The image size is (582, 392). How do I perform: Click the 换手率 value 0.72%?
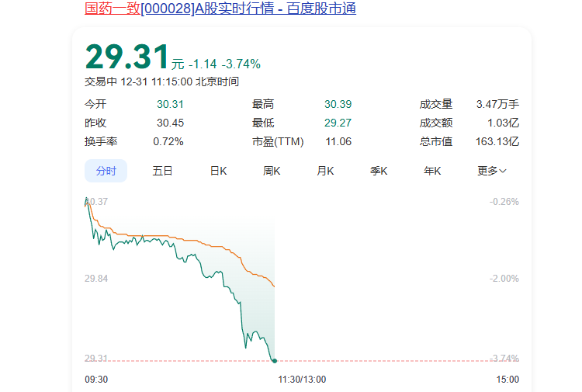point(168,141)
